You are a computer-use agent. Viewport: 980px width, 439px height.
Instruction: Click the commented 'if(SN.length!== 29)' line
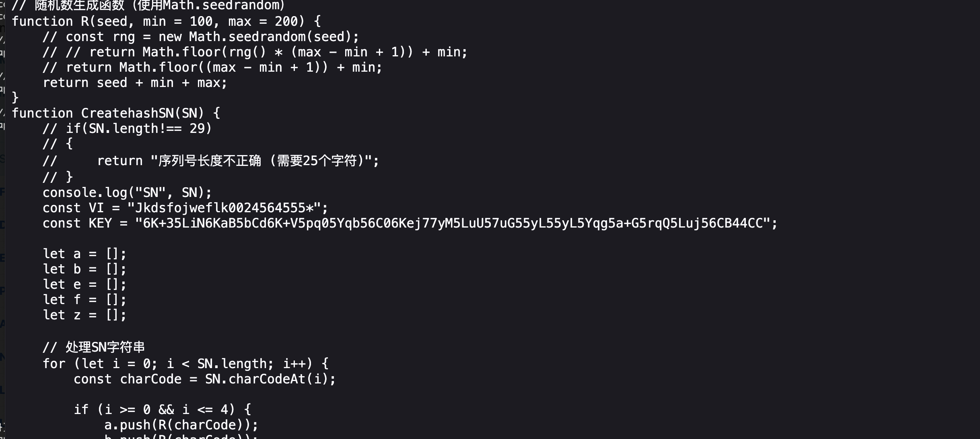[x=127, y=128]
